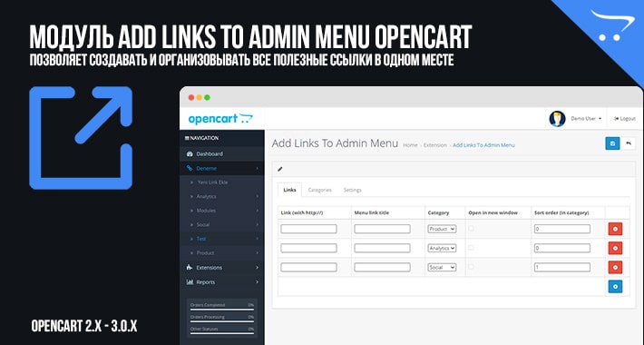Image resolution: width=644 pixels, height=345 pixels.
Task: Click the link URL field in Product row
Action: 309,229
